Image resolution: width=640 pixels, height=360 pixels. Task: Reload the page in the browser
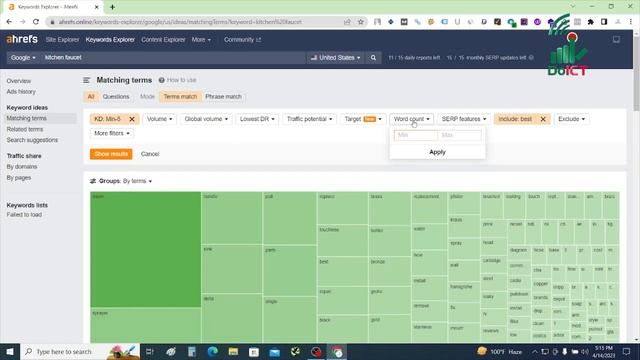tap(36, 22)
